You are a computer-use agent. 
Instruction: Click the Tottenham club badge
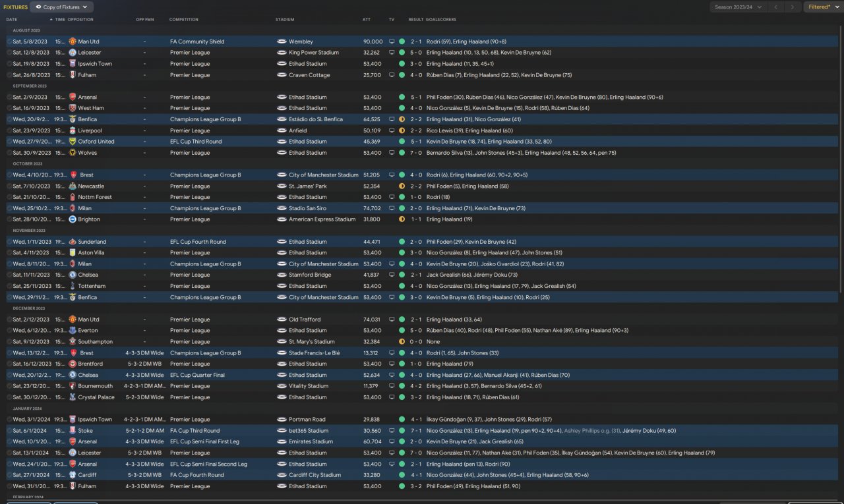(x=73, y=287)
